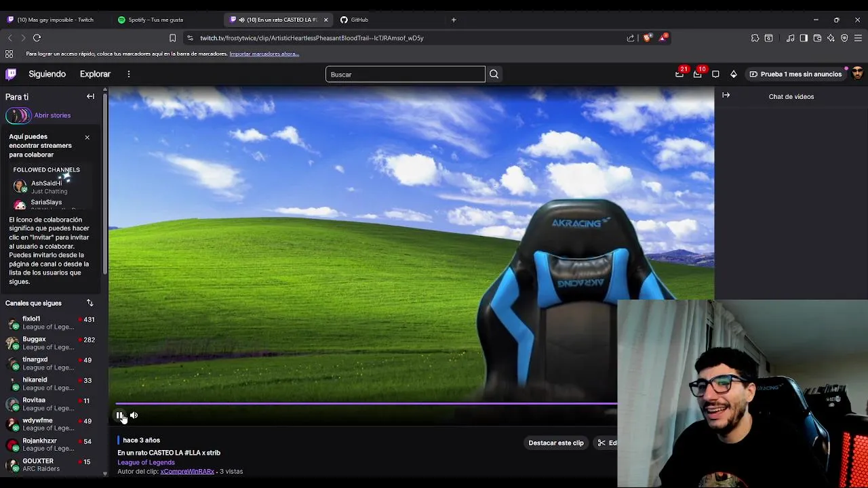Close the active Twitch clip tab
Viewport: 868px width, 488px height.
pyautogui.click(x=325, y=20)
